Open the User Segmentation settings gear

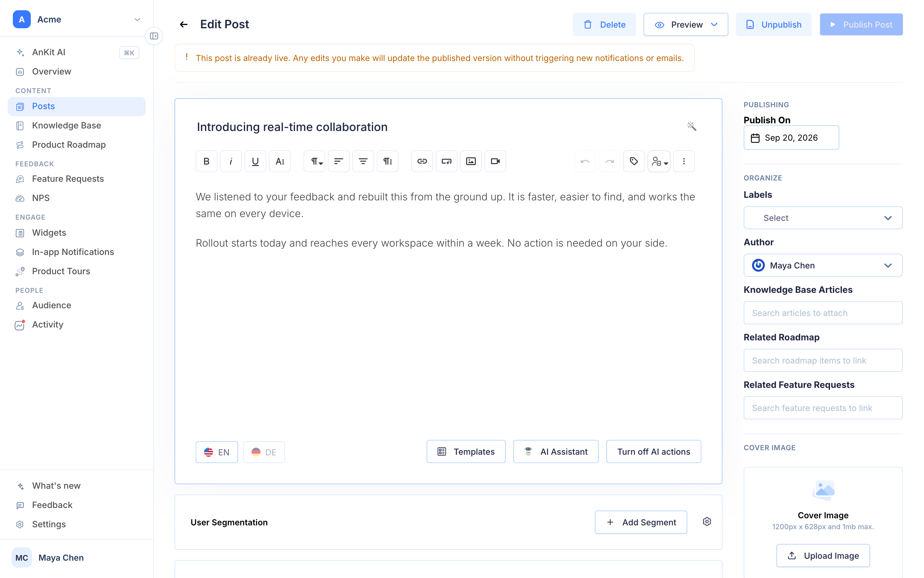(707, 522)
